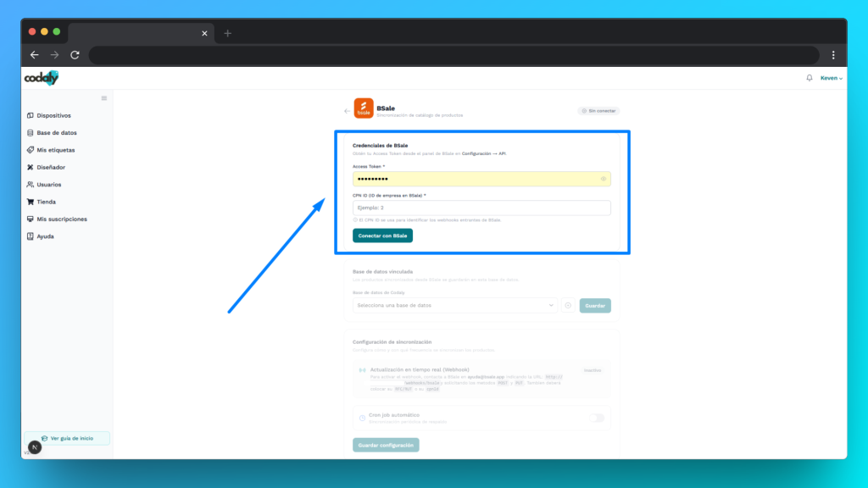
Task: Open the Ayuda section
Action: point(41,236)
